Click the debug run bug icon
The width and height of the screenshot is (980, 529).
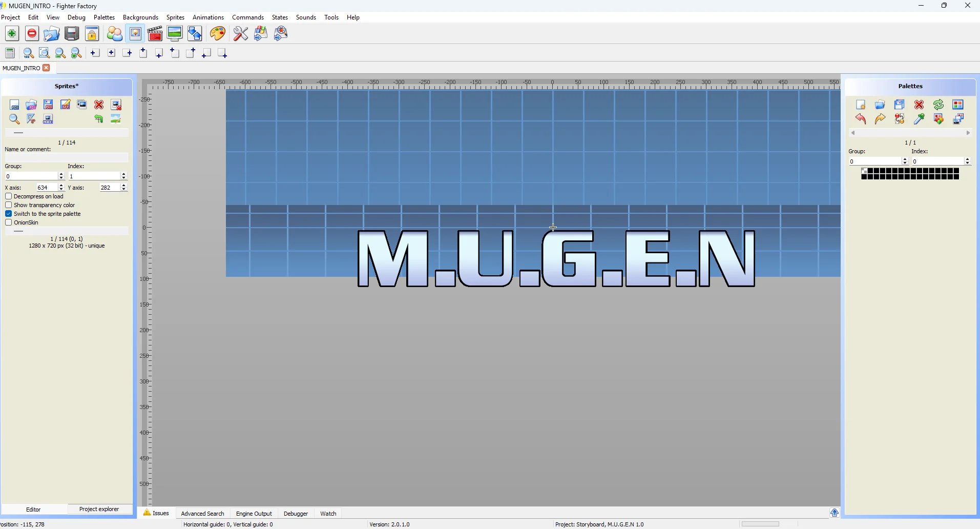[x=282, y=34]
